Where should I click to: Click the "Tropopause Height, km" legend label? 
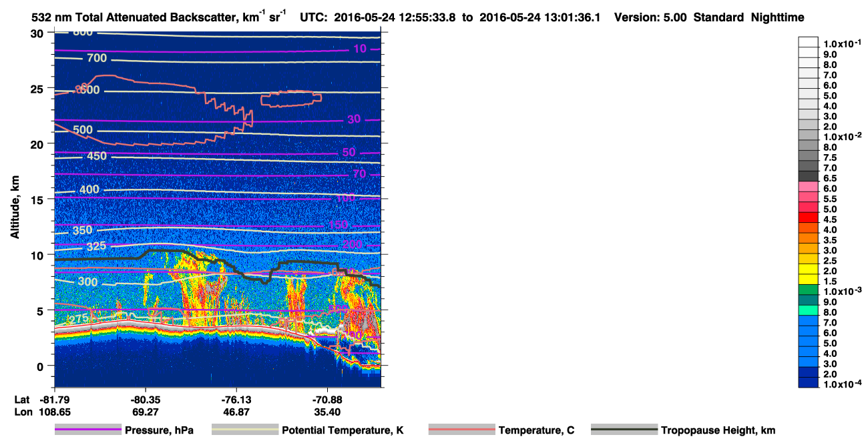(718, 430)
